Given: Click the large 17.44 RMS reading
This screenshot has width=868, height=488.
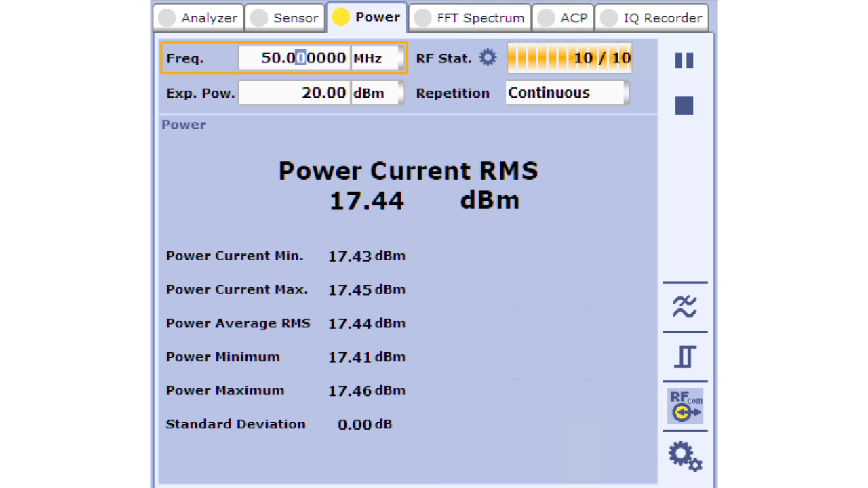Looking at the screenshot, I should pos(367,201).
